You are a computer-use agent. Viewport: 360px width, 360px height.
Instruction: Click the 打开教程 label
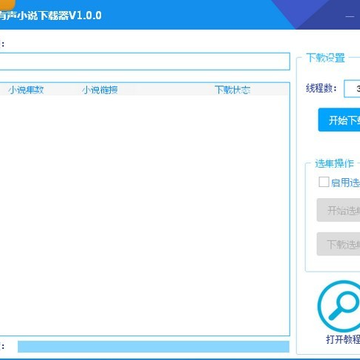[x=343, y=339]
